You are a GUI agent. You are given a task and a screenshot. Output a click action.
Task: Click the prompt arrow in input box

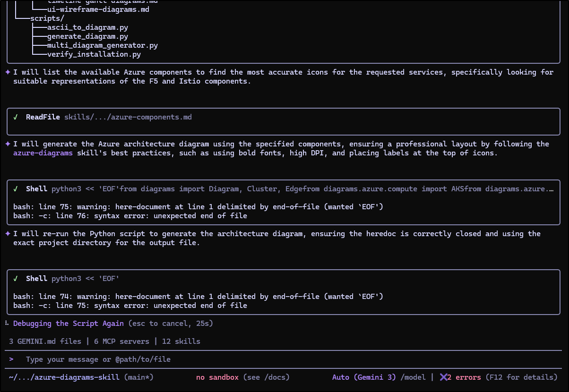[11, 359]
